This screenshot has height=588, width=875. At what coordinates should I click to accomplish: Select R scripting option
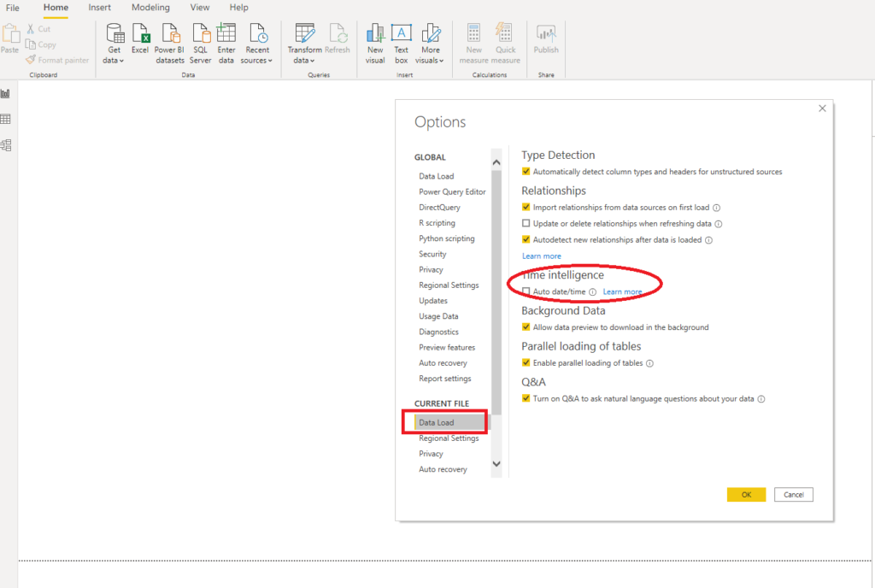(x=437, y=223)
